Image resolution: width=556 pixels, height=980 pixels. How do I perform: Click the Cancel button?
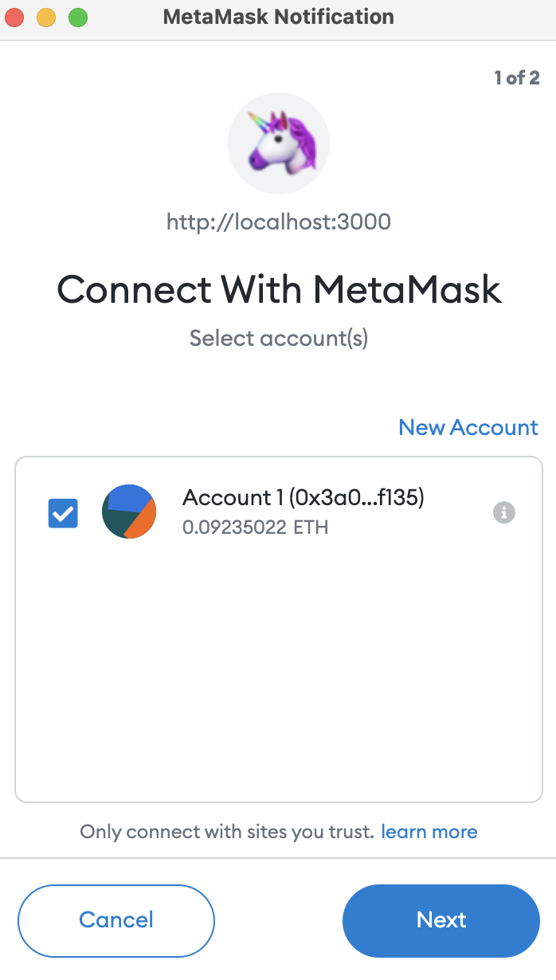(x=116, y=920)
